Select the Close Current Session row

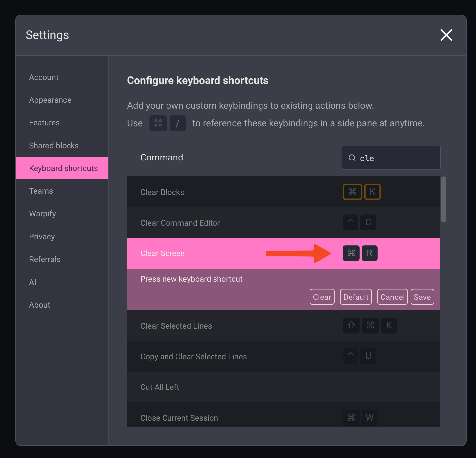pyautogui.click(x=283, y=415)
